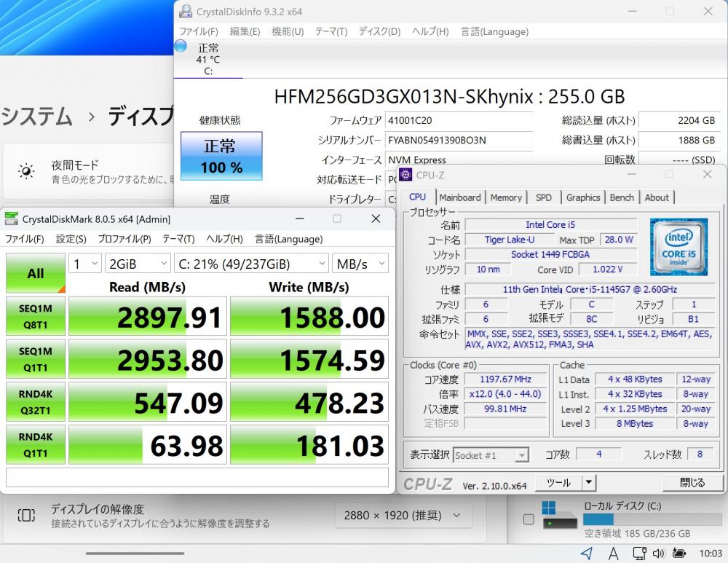Screen dimensions: 728x563
Task: Open the ディスク(D) menu in CrystalDiskInfo
Action: tap(379, 31)
